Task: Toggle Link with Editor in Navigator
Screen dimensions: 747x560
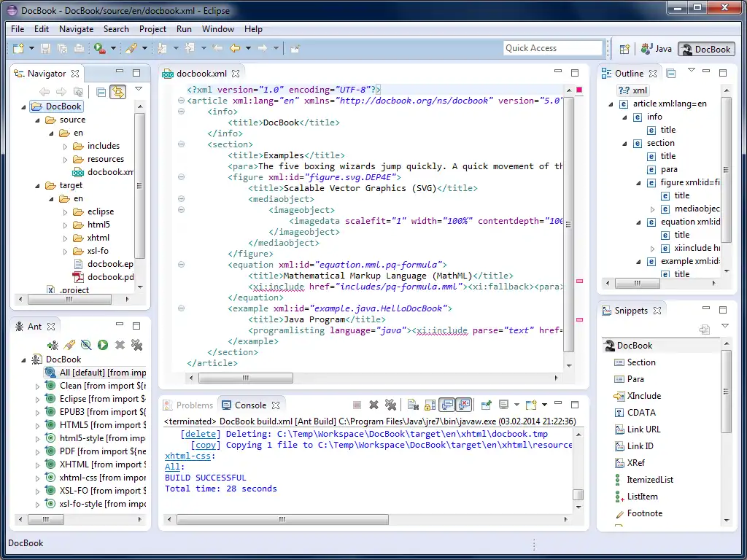Action: tap(117, 92)
